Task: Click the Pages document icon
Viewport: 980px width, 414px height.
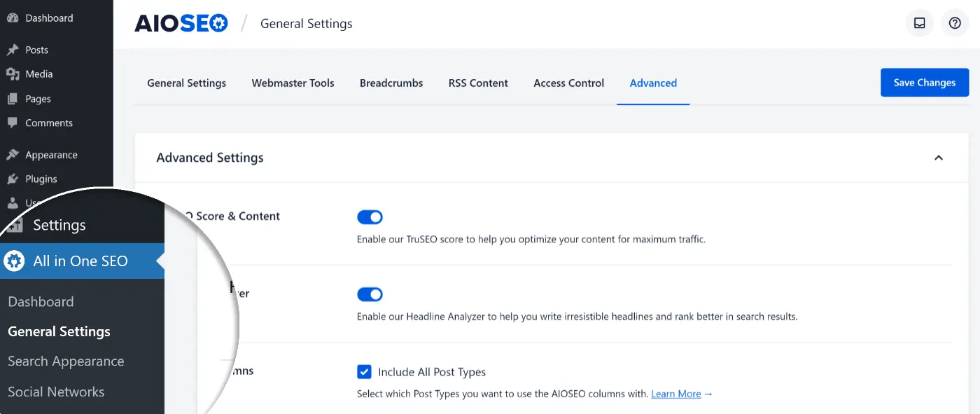Action: pyautogui.click(x=13, y=99)
